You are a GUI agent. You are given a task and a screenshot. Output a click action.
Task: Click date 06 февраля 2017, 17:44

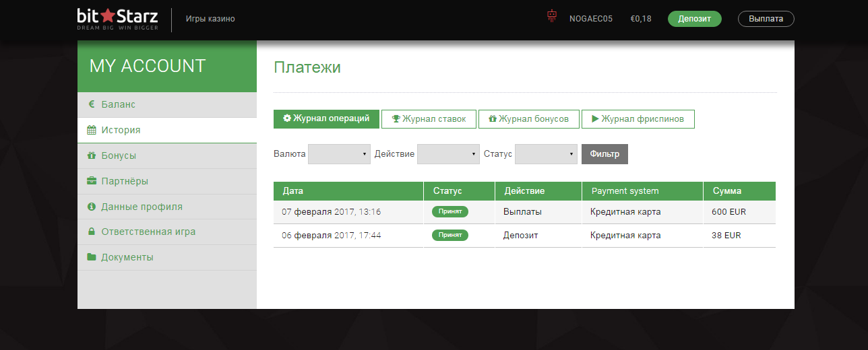click(x=332, y=236)
